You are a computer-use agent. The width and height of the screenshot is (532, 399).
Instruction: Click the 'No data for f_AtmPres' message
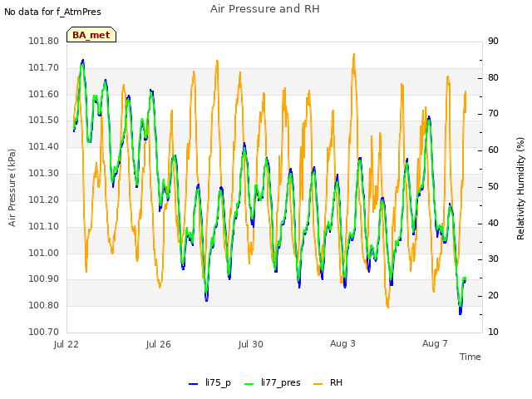52,12
